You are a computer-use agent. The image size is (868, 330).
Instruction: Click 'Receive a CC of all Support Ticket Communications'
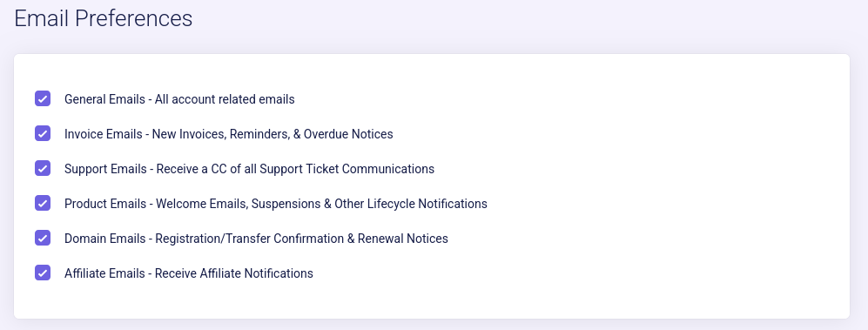[x=296, y=169]
